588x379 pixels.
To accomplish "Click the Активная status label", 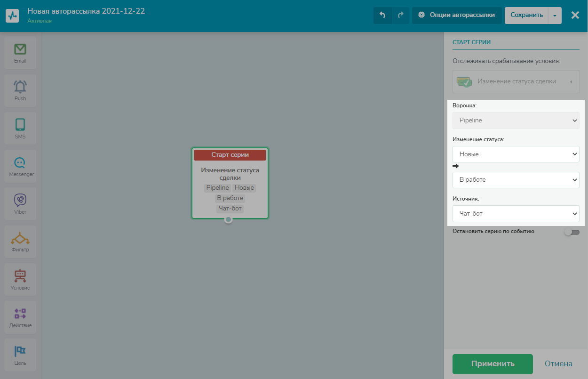I will (x=40, y=21).
